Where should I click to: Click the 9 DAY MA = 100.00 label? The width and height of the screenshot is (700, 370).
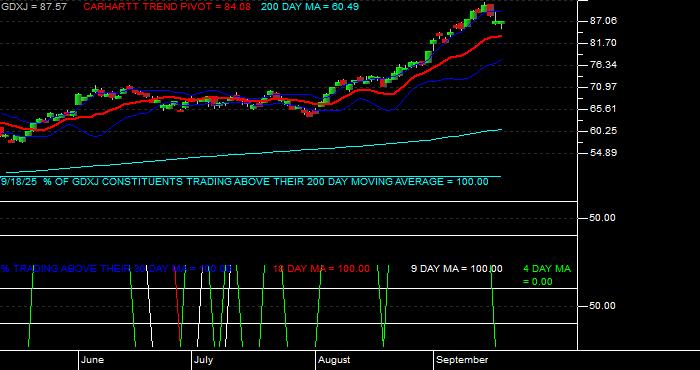[456, 269]
